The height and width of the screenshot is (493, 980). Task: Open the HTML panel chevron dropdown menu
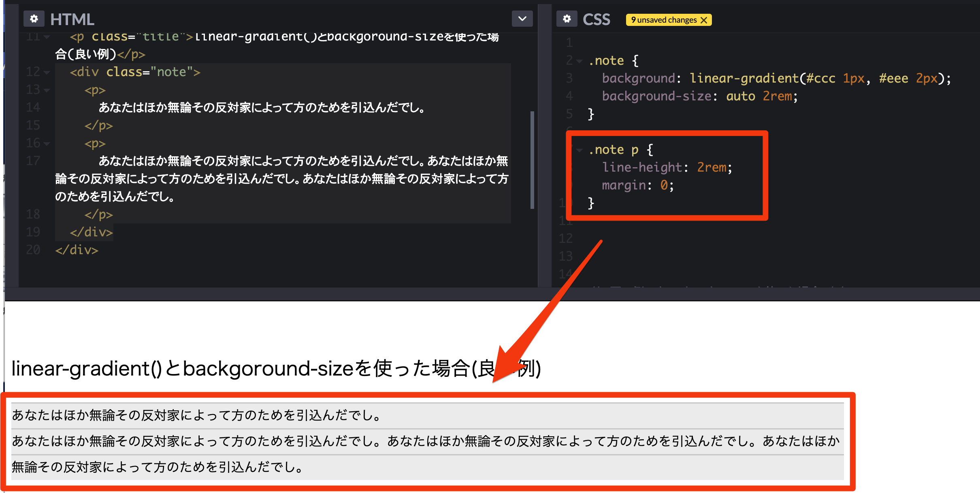(x=522, y=19)
